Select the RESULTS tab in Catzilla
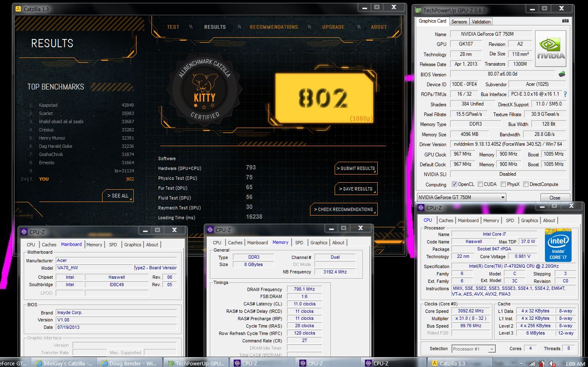 pyautogui.click(x=215, y=27)
